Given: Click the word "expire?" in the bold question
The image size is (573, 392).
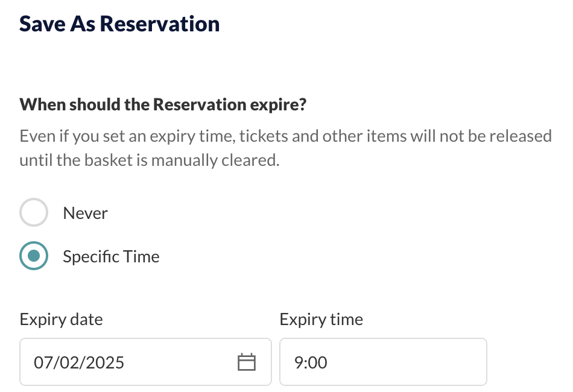Looking at the screenshot, I should click(x=278, y=105).
